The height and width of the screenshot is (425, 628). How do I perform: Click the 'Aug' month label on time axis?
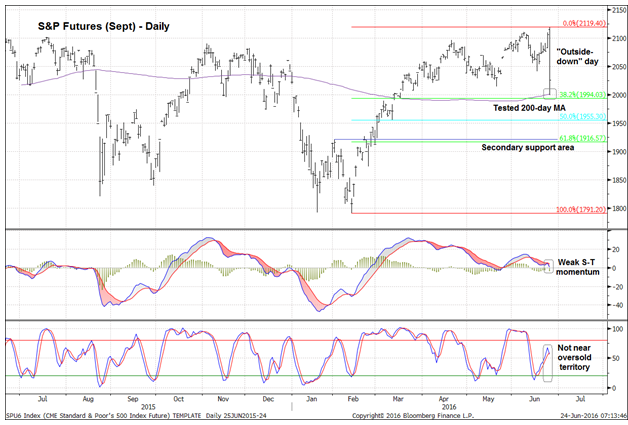tap(88, 399)
